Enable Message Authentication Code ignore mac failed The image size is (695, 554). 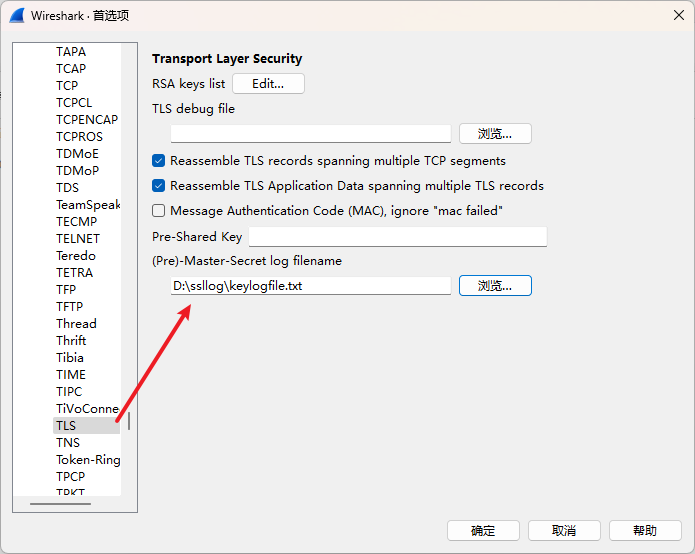click(x=159, y=211)
